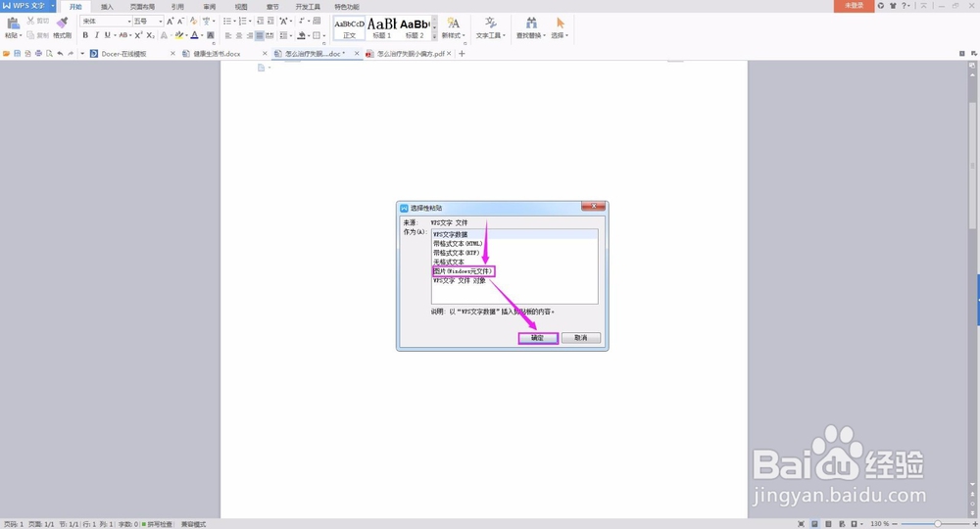Click the increase indent icon

coord(270,22)
